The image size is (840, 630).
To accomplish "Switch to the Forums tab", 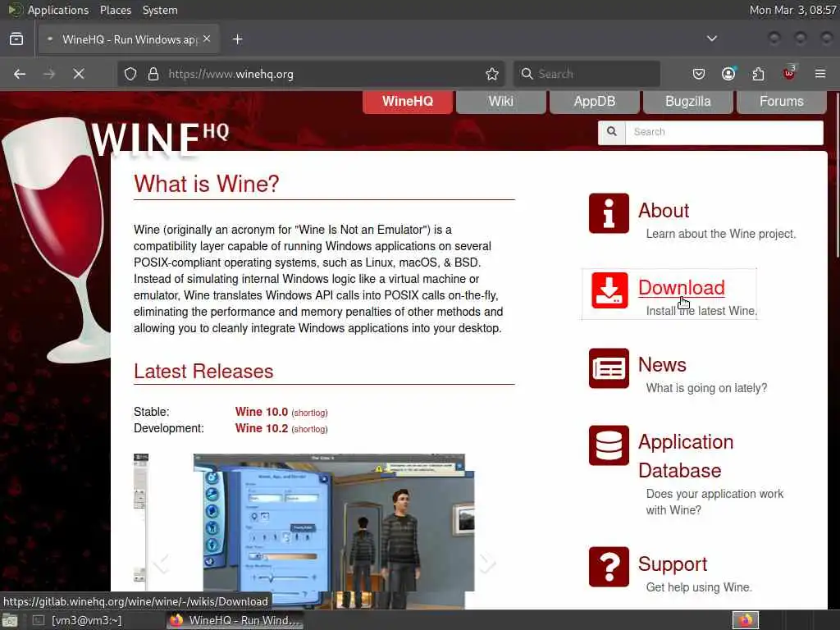I will coord(781,101).
